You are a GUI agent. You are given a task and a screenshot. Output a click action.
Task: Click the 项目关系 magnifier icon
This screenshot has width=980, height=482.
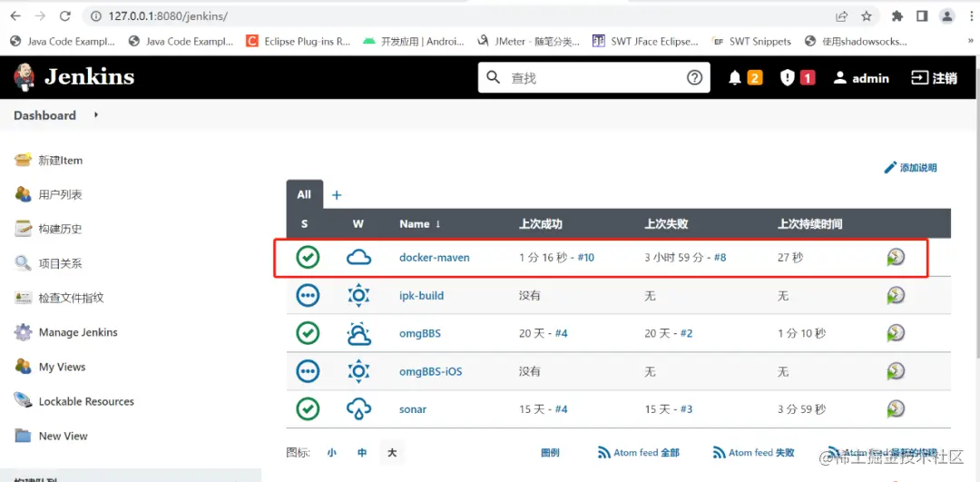23,263
